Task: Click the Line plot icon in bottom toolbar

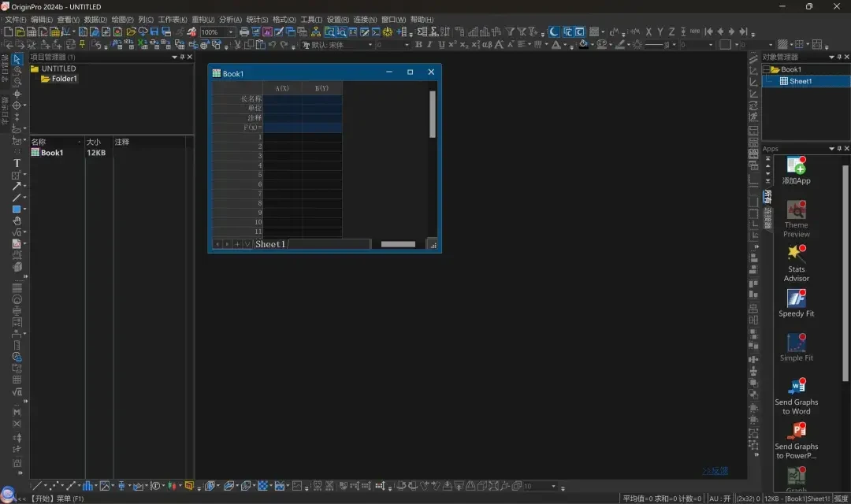Action: coord(37,486)
